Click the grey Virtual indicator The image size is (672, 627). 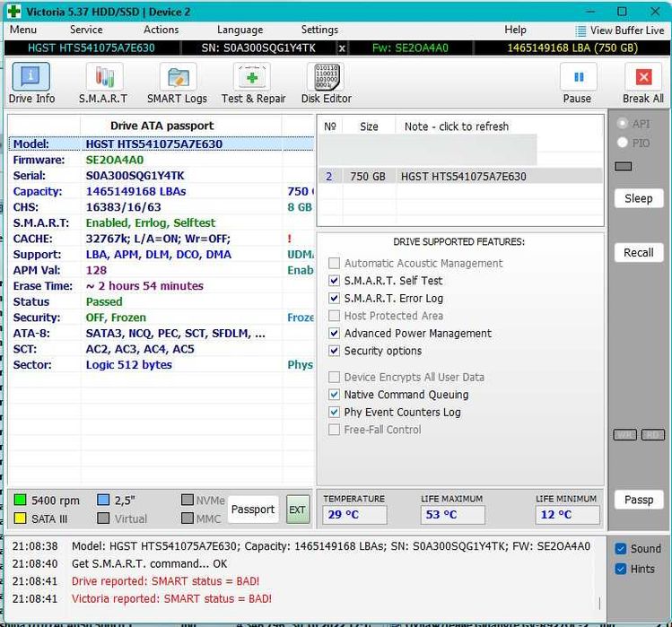(x=103, y=518)
